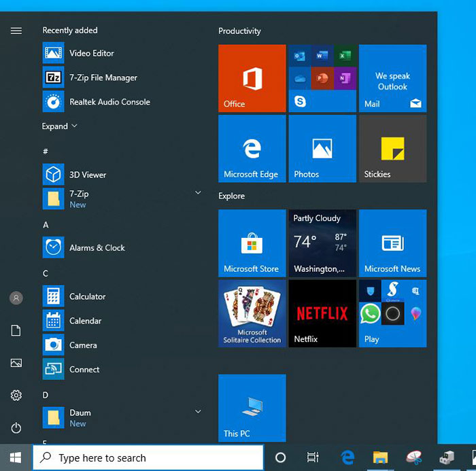Open the Microsoft Edge tile
Image resolution: width=476 pixels, height=471 pixels.
tap(252, 149)
